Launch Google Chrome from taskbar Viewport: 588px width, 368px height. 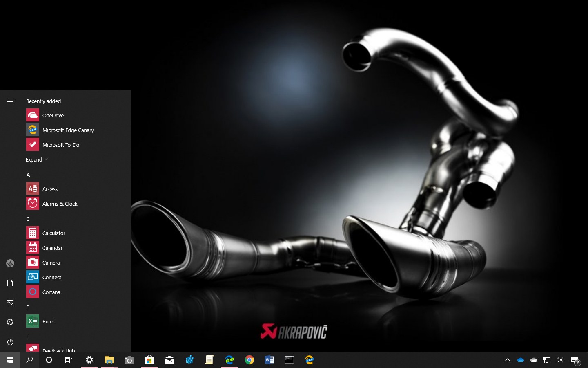pyautogui.click(x=249, y=360)
